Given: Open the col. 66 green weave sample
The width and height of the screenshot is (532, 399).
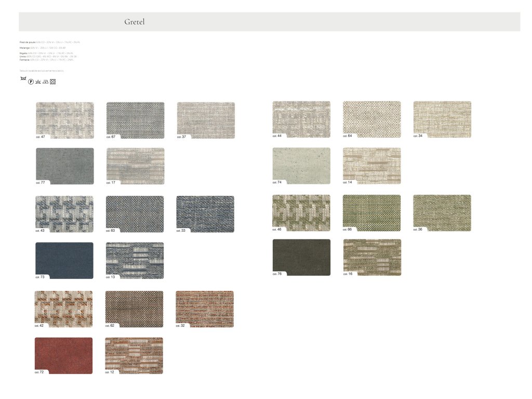Looking at the screenshot, I should click(371, 212).
